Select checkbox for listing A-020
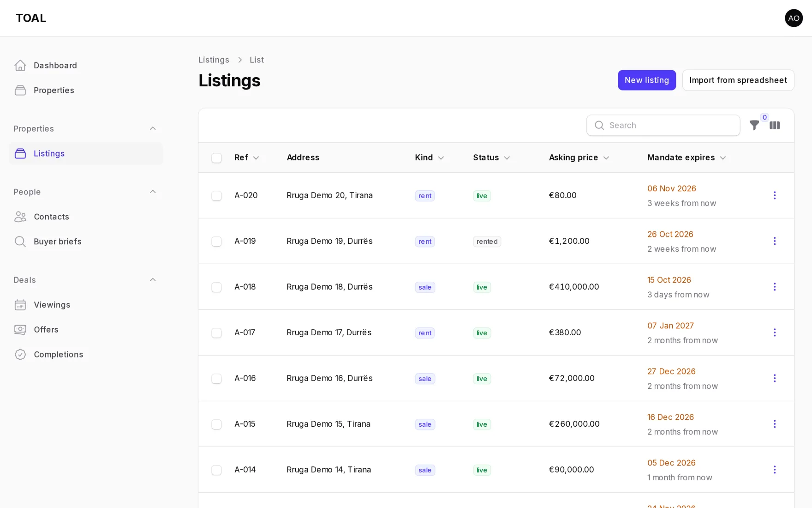 point(216,196)
